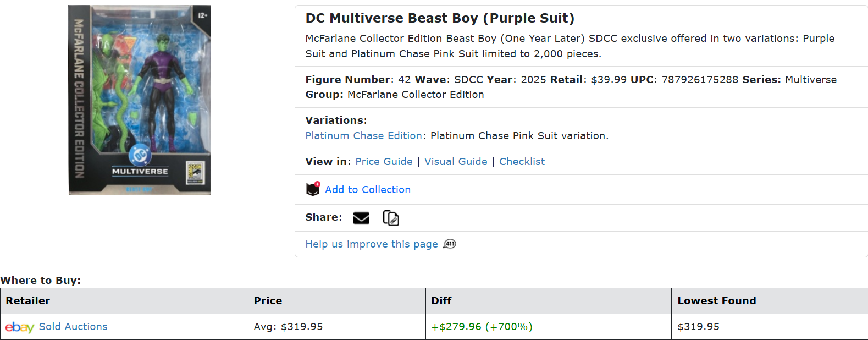Click Help us improve this page
Screen dimensions: 868x340
(372, 244)
